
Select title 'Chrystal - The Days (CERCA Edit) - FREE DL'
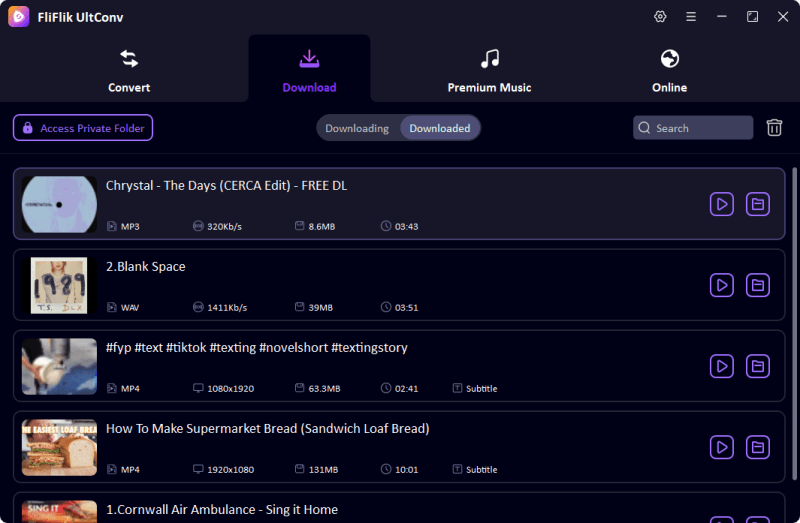(x=227, y=185)
